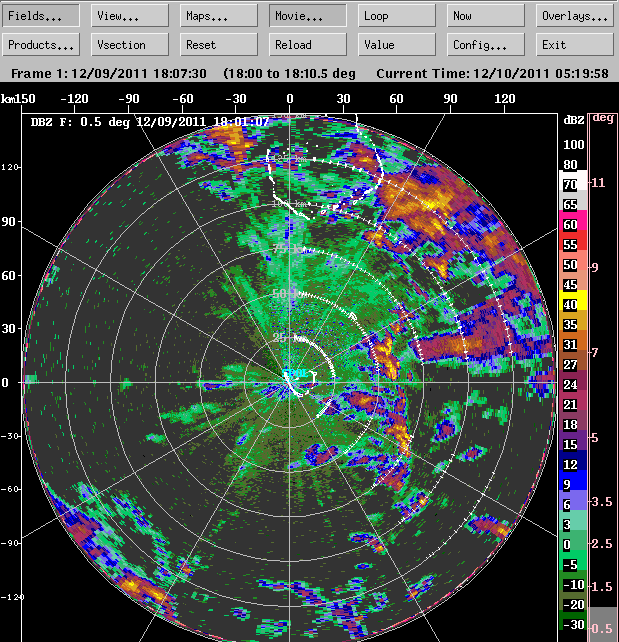
Task: Click the radar center origin point
Action: click(x=290, y=382)
